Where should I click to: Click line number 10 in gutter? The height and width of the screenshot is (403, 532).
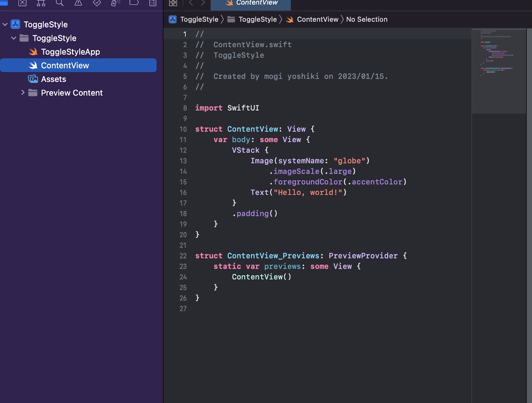(x=183, y=129)
